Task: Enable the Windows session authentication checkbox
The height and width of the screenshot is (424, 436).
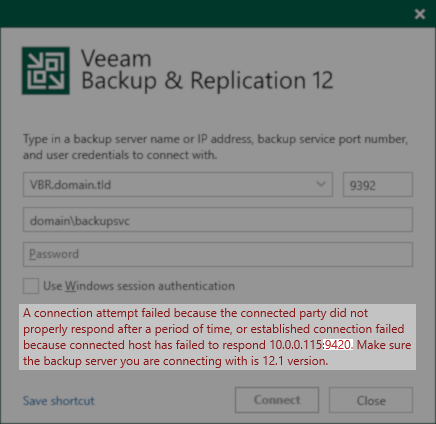Action: click(31, 286)
